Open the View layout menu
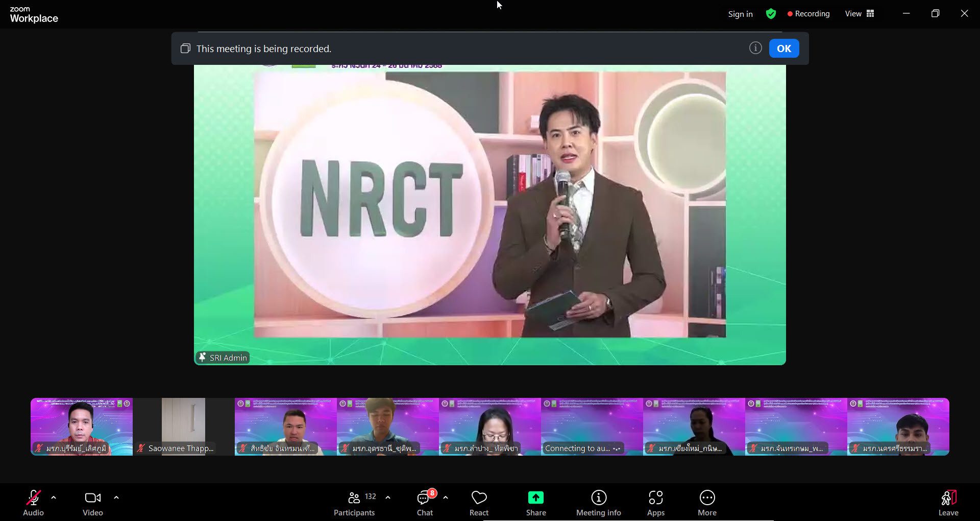The height and width of the screenshot is (521, 980). tap(860, 14)
